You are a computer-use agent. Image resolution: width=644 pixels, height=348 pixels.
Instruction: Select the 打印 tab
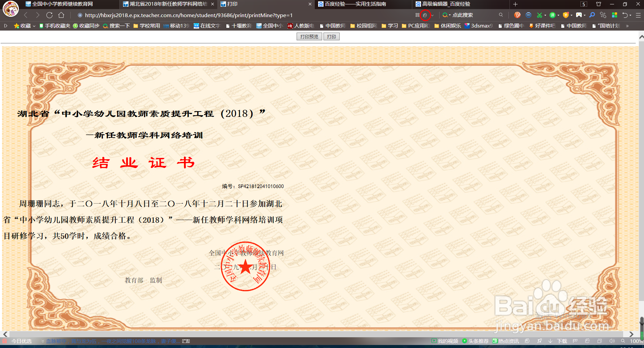click(x=262, y=4)
